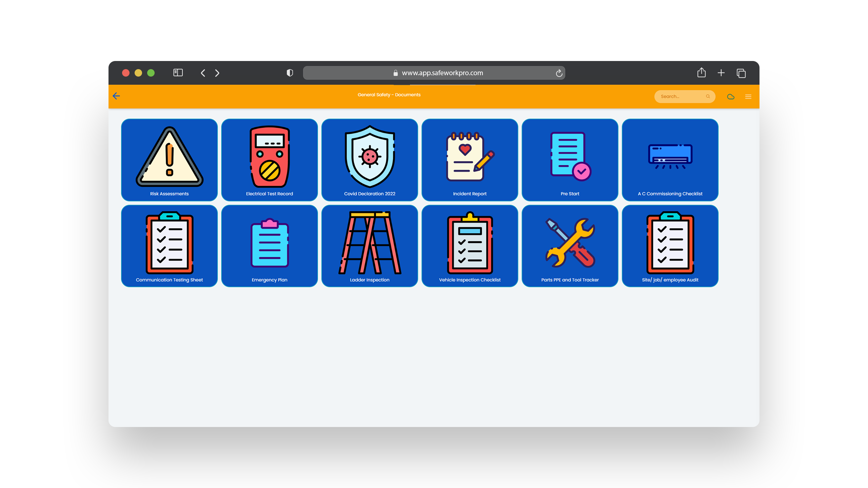Open Emergency Plan document

pyautogui.click(x=270, y=245)
